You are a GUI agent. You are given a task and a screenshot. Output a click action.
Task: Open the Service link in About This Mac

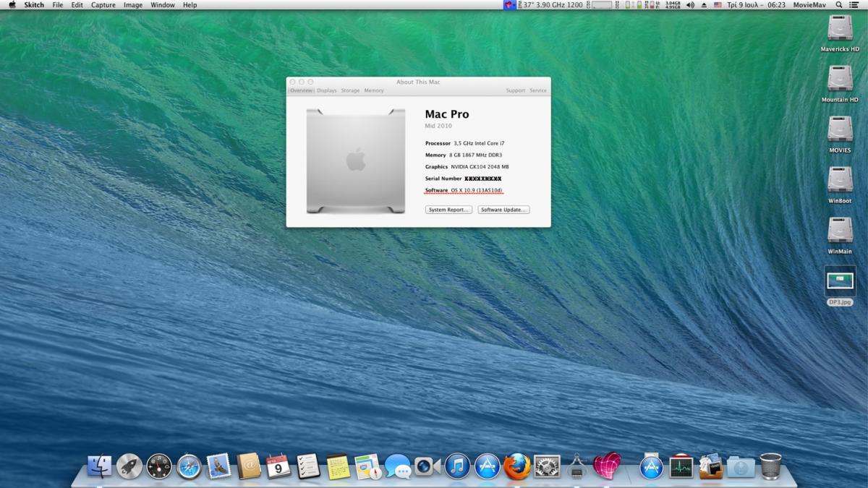tap(538, 90)
